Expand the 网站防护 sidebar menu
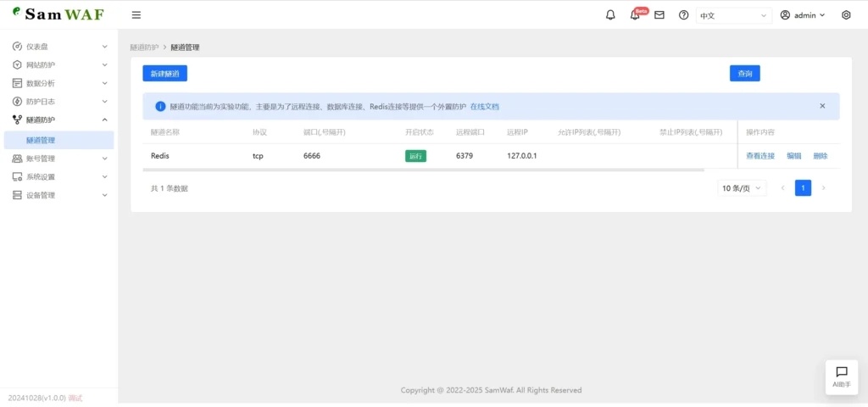 (58, 65)
